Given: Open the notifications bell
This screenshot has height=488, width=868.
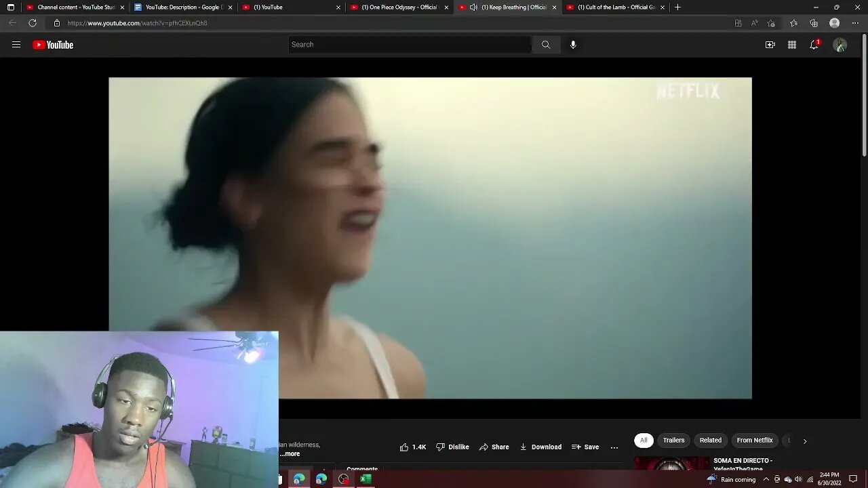Looking at the screenshot, I should pos(814,45).
